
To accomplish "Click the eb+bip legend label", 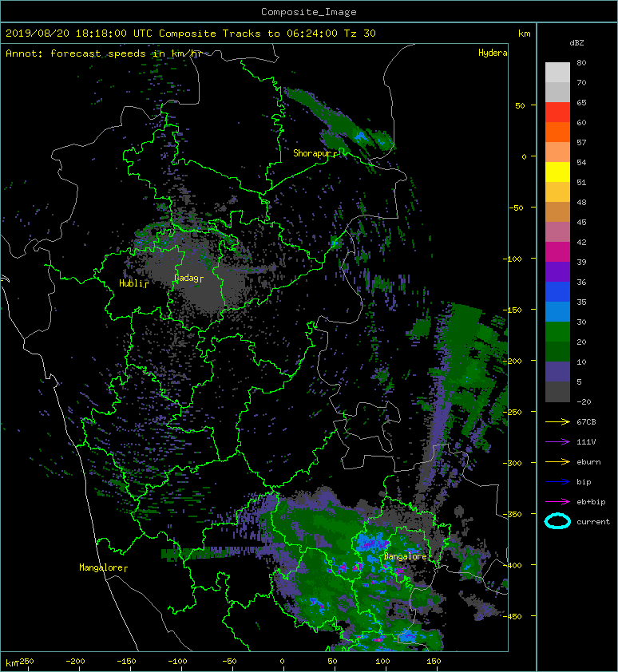I will 591,502.
